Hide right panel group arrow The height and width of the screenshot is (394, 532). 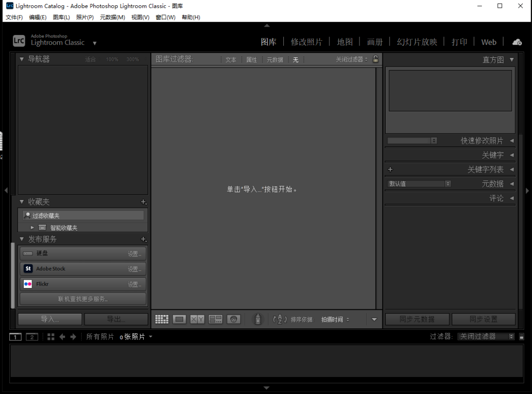tap(527, 191)
